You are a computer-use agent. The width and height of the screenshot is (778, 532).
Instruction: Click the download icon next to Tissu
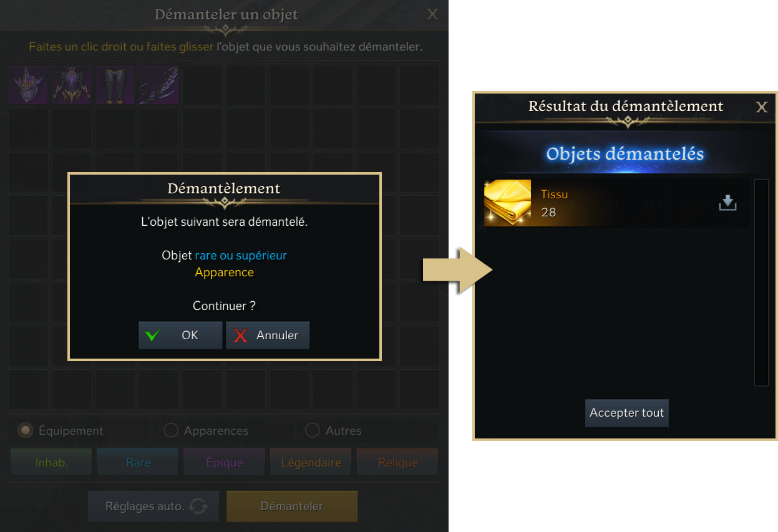point(728,203)
